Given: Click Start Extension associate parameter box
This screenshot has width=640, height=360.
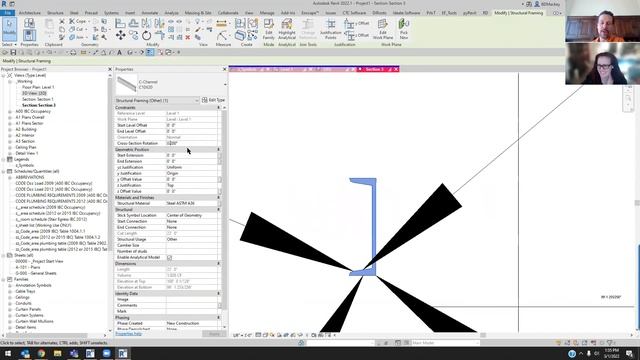Looking at the screenshot, I should (x=220, y=156).
